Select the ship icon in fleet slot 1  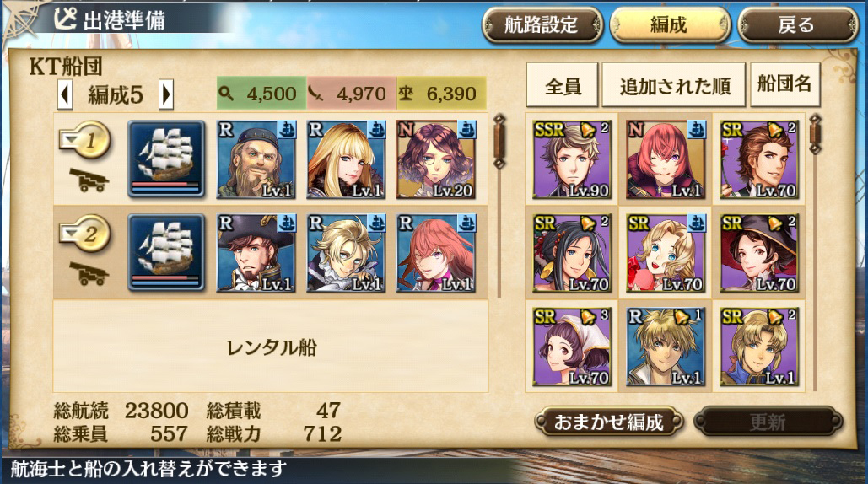pos(166,159)
